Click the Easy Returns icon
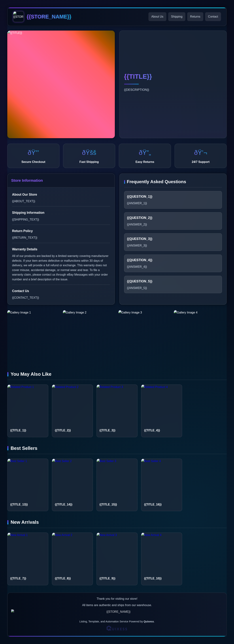The width and height of the screenshot is (234, 644). [x=145, y=152]
